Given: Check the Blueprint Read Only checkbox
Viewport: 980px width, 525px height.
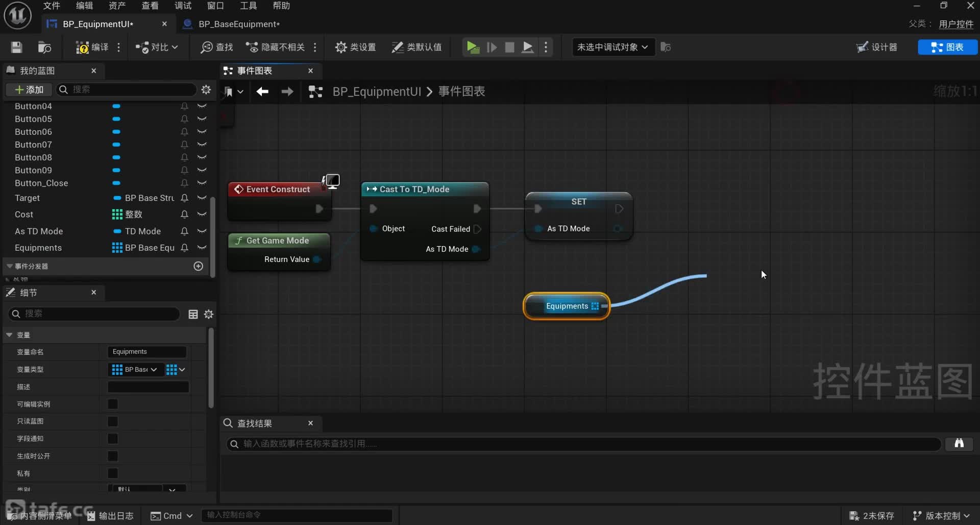Looking at the screenshot, I should 113,421.
